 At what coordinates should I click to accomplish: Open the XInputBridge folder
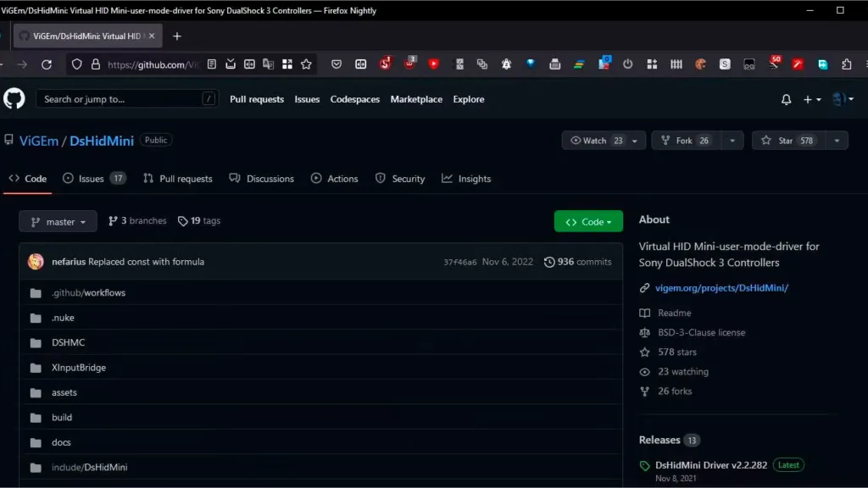pos(79,368)
